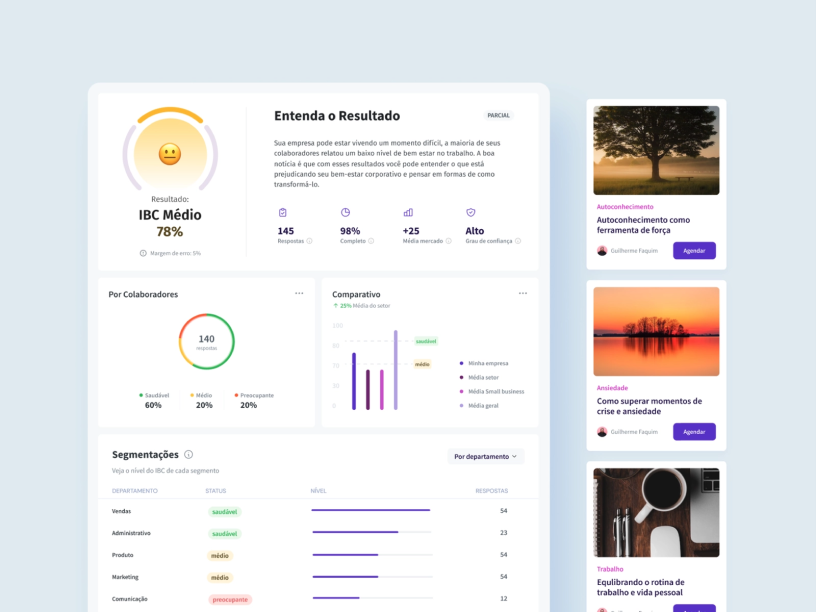Click the Minha empresa legend item
This screenshot has width=816, height=612.
click(484, 363)
